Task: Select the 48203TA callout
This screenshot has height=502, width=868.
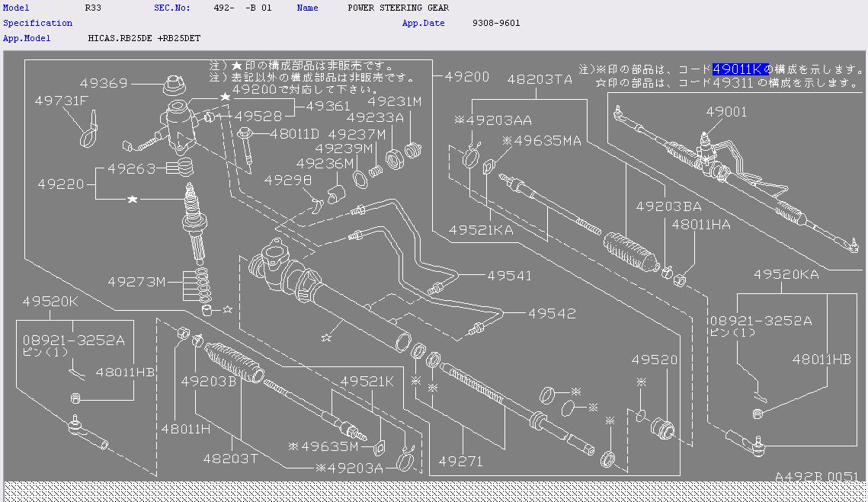Action: (x=540, y=80)
